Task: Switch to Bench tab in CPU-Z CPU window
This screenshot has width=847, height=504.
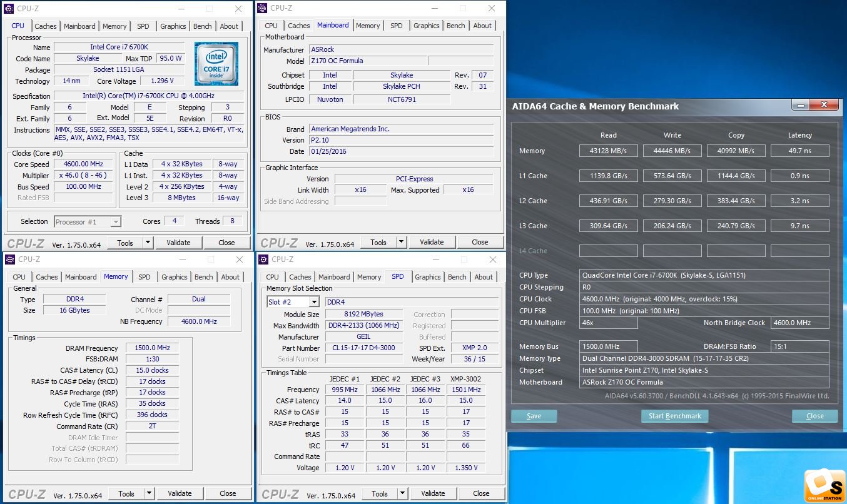Action: click(x=203, y=26)
